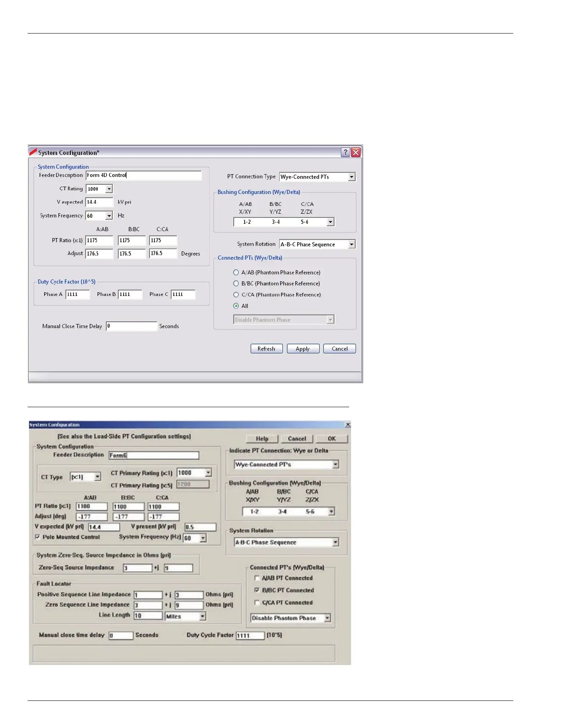This screenshot has width=563, height=728.
Task: Click A:AB PT Ratio 1100 field in lower dialog
Action: tap(92, 506)
